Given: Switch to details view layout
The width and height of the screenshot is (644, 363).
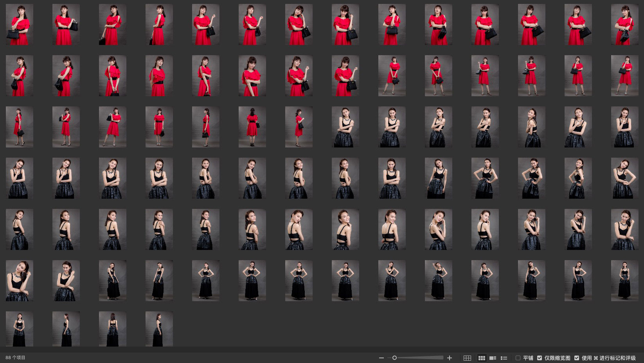Looking at the screenshot, I should point(493,358).
